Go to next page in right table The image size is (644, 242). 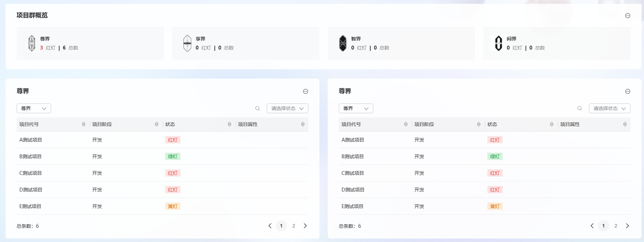pyautogui.click(x=627, y=226)
